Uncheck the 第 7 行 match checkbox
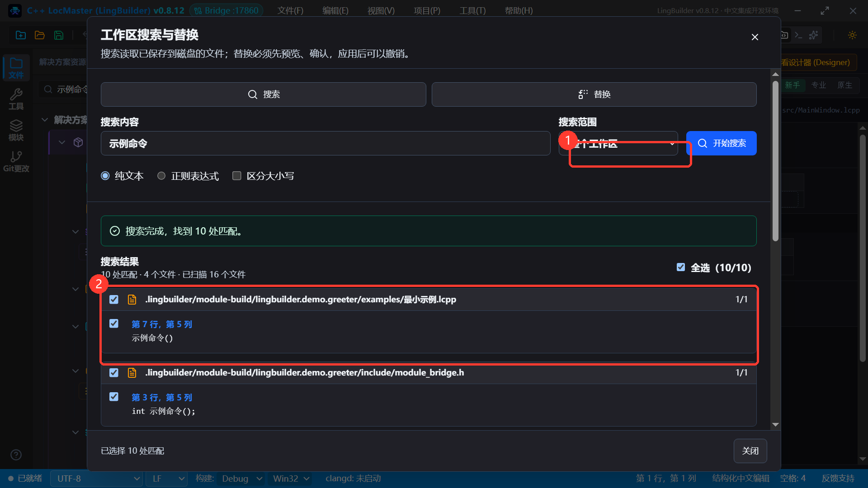 tap(114, 324)
